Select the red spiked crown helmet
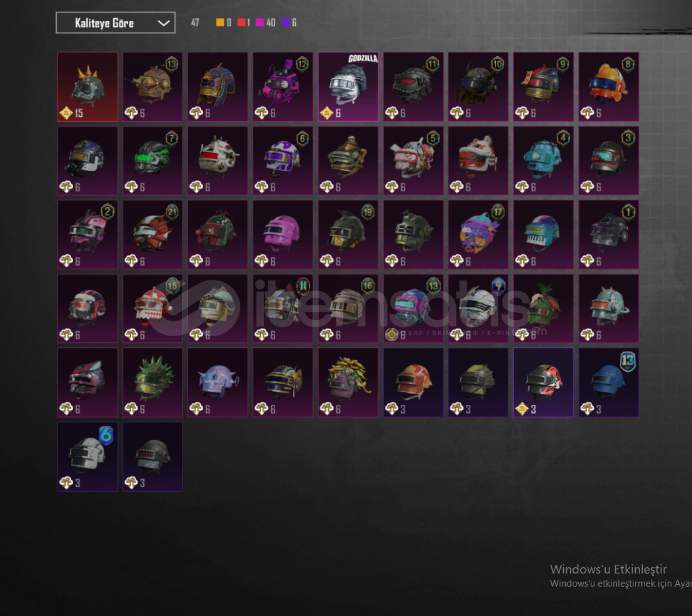This screenshot has width=692, height=616. click(88, 87)
